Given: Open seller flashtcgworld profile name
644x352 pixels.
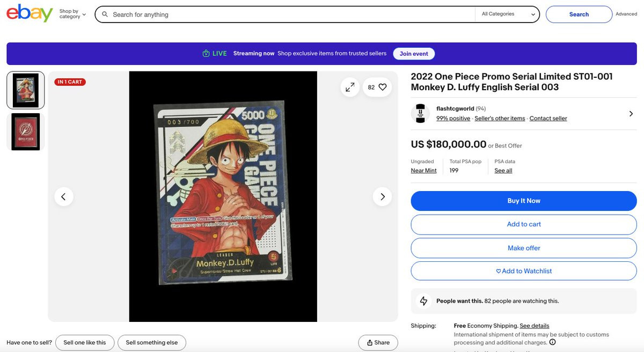Looking at the screenshot, I should pyautogui.click(x=455, y=109).
